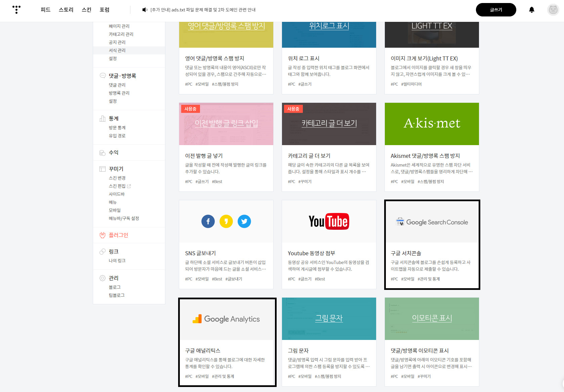This screenshot has height=392, width=564.
Task: Open 블로그 under 관리
Action: coord(115,287)
